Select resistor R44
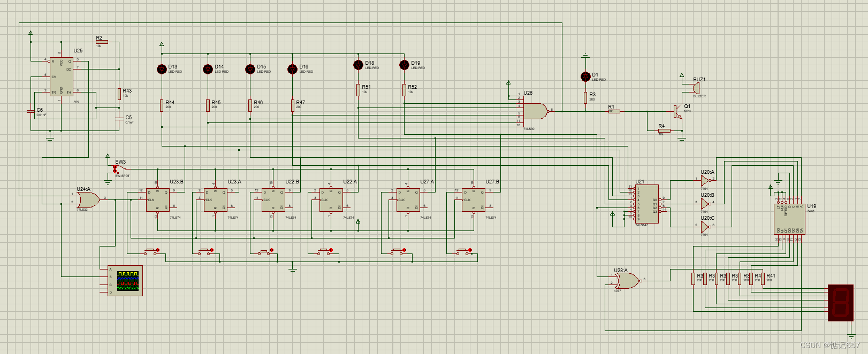This screenshot has width=868, height=354. tap(162, 105)
